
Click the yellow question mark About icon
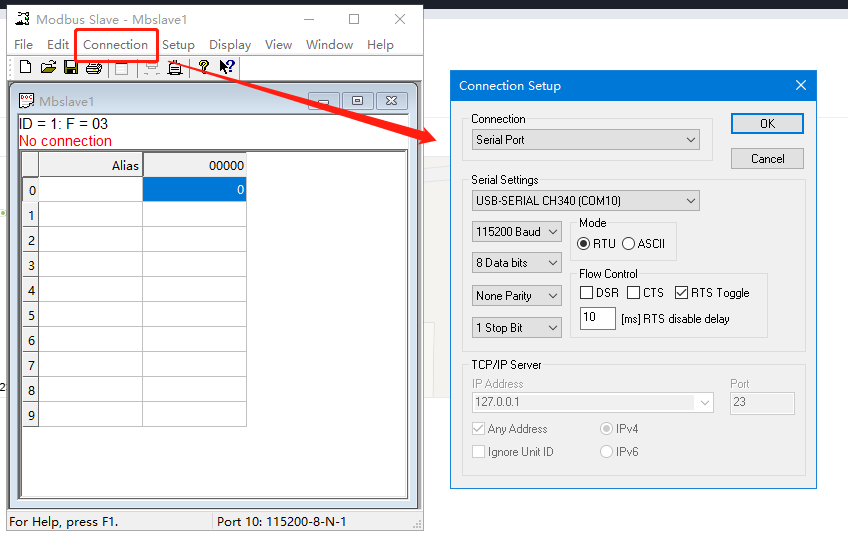(x=204, y=67)
